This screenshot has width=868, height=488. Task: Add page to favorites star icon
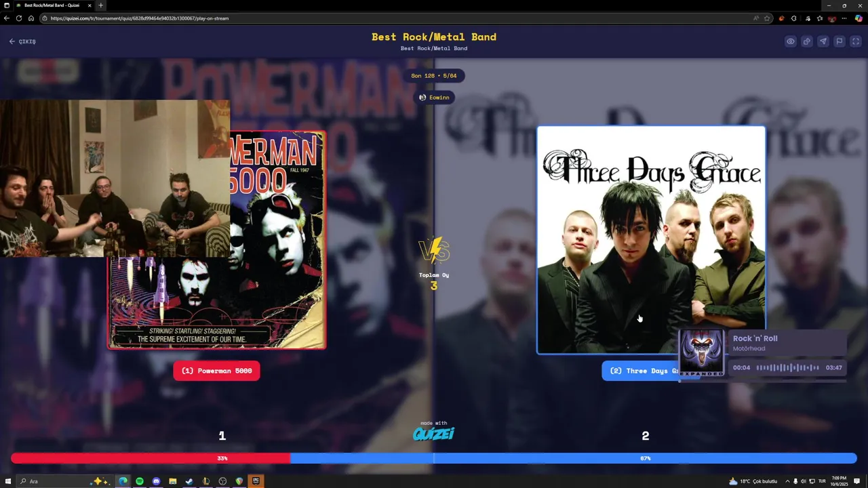pos(767,18)
